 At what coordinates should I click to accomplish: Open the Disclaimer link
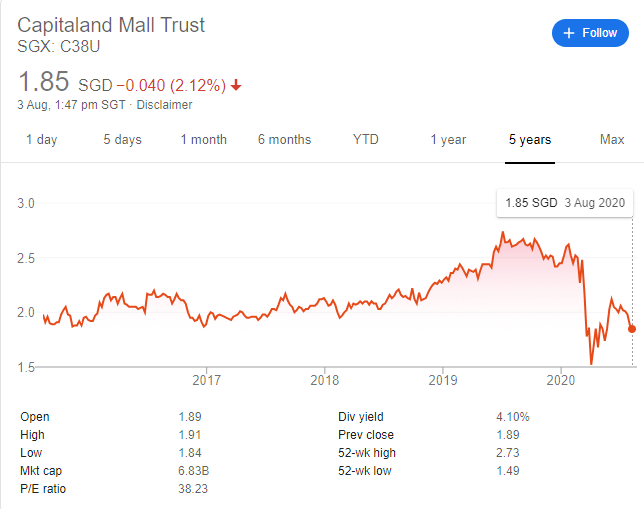coord(167,105)
